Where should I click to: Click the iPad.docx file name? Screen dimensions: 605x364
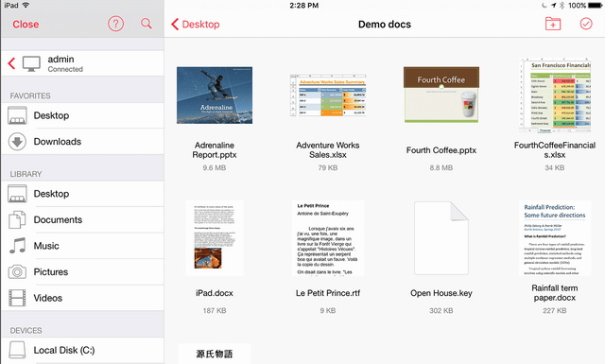coord(215,293)
